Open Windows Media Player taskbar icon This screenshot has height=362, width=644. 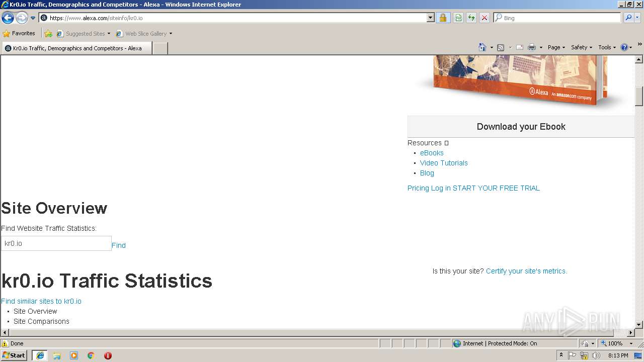74,355
